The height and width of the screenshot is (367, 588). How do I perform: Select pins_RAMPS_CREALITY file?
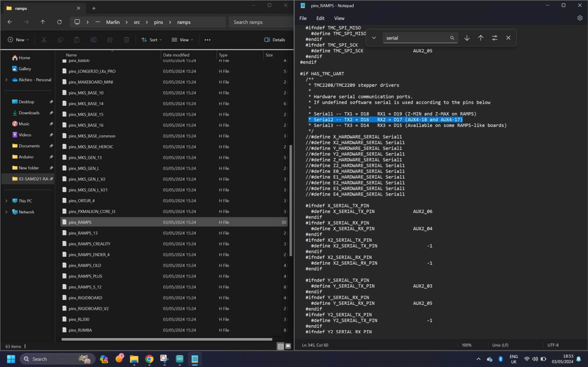[x=174, y=244]
